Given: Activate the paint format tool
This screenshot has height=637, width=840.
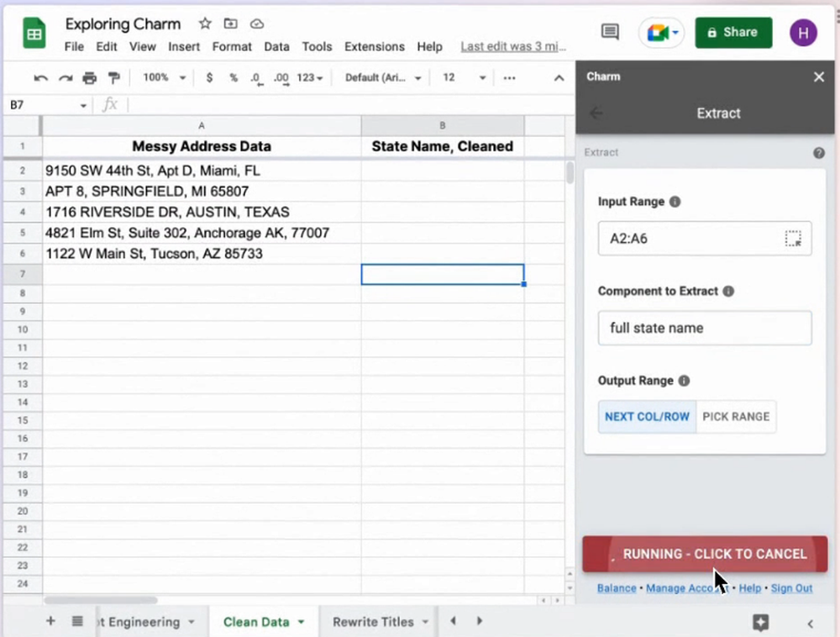Looking at the screenshot, I should [x=113, y=78].
